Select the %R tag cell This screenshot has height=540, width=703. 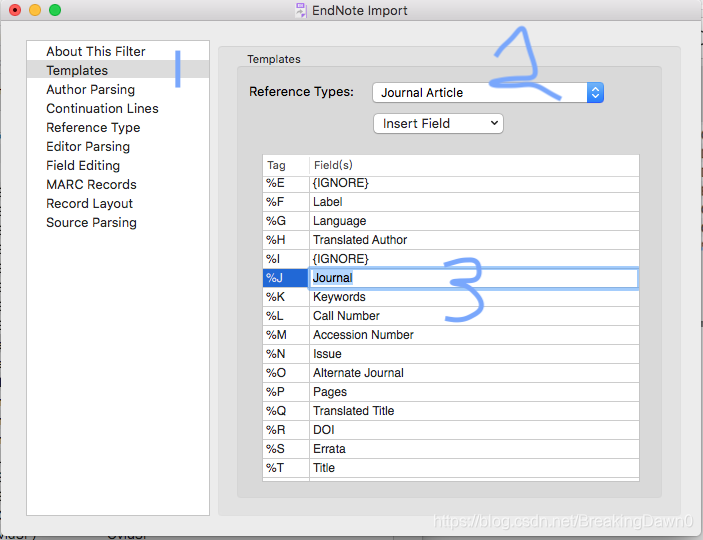[286, 430]
